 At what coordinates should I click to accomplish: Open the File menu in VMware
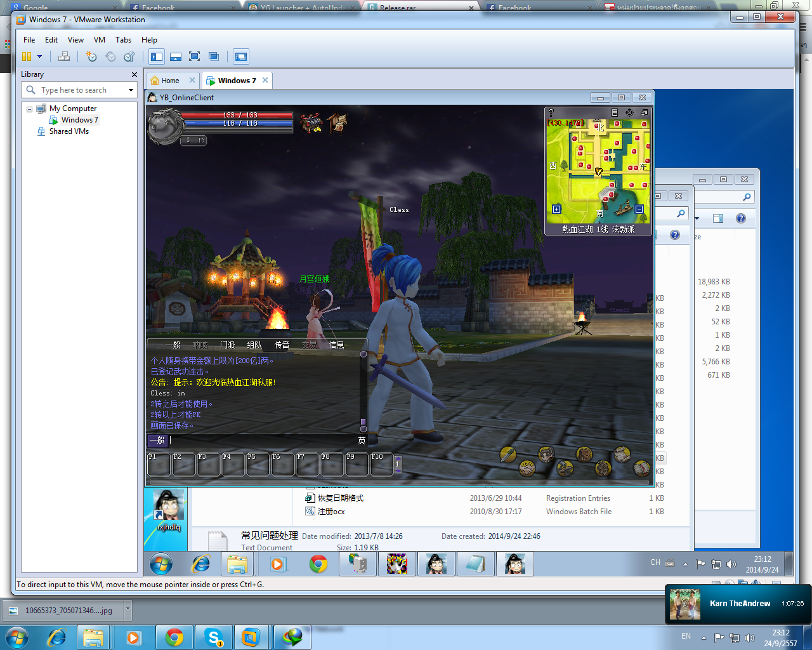coord(29,39)
